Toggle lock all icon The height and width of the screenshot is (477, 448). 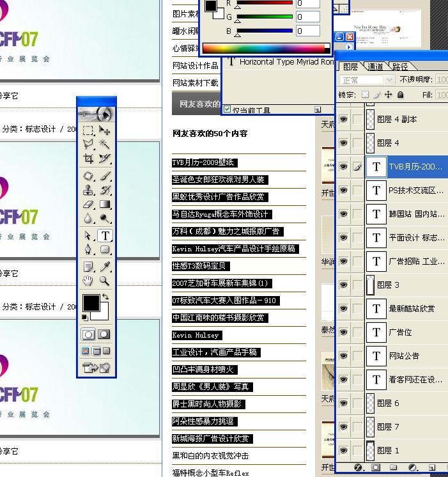(x=401, y=95)
